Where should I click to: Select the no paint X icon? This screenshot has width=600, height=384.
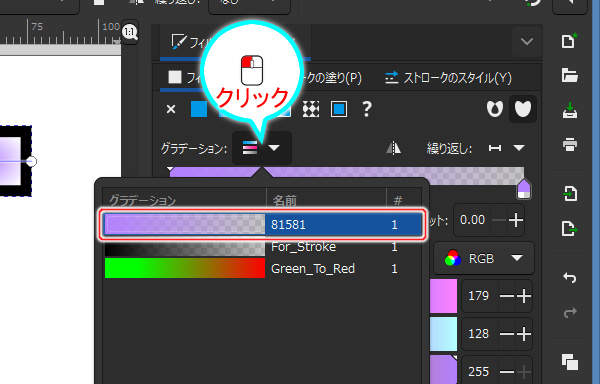(x=171, y=109)
